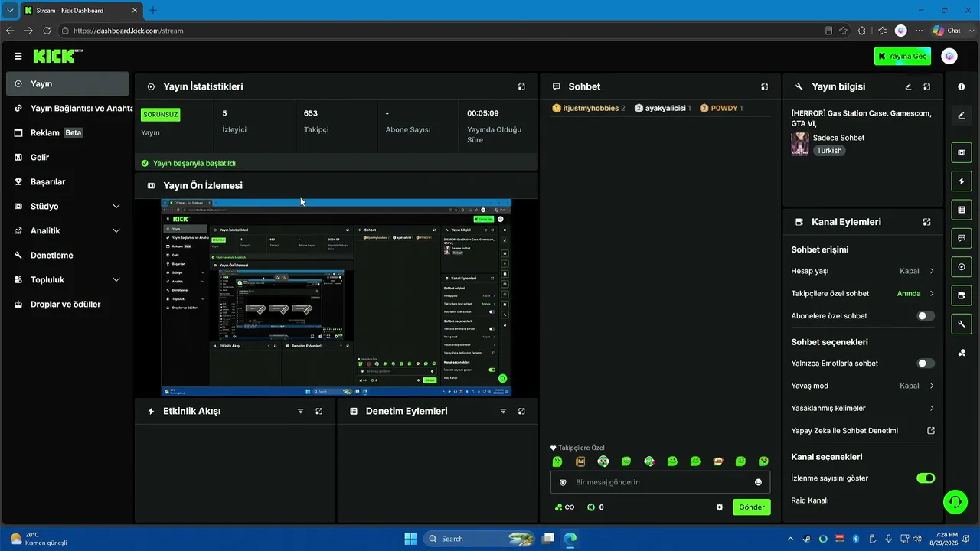Open the emoji picker in message box
980x551 pixels.
pos(759,482)
